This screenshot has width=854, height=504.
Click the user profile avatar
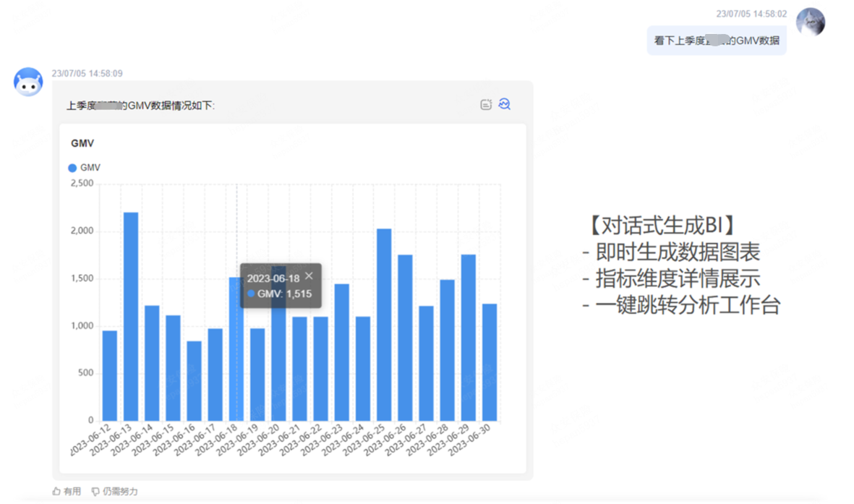tap(810, 22)
